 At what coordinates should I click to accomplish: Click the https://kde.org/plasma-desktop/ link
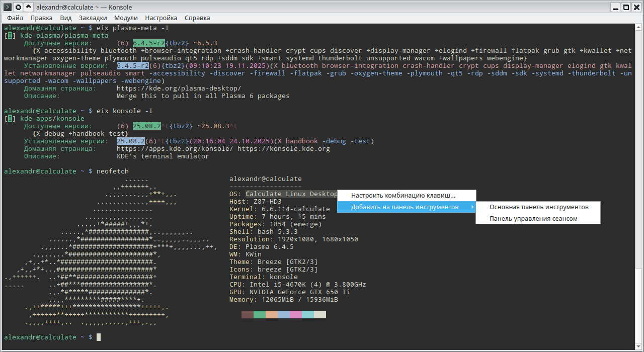tap(179, 89)
